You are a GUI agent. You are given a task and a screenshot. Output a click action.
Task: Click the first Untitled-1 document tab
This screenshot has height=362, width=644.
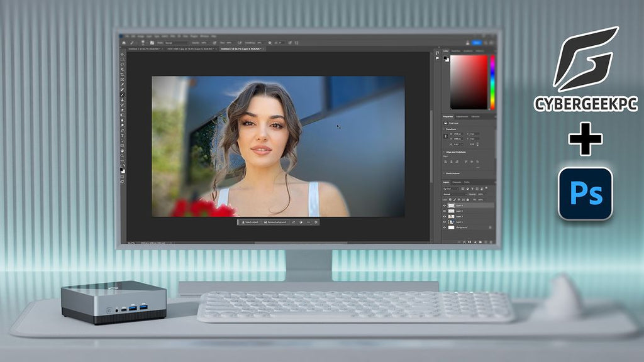tap(145, 49)
